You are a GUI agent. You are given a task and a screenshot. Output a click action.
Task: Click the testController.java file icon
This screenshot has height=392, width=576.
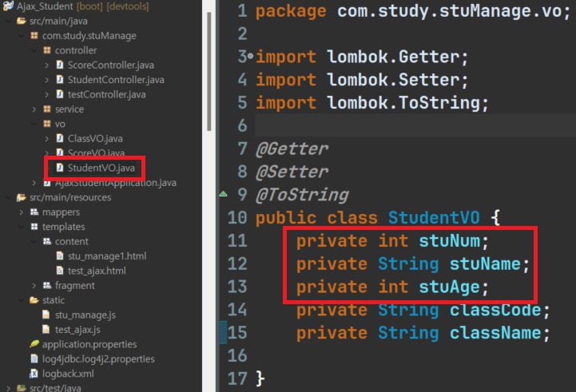59,94
